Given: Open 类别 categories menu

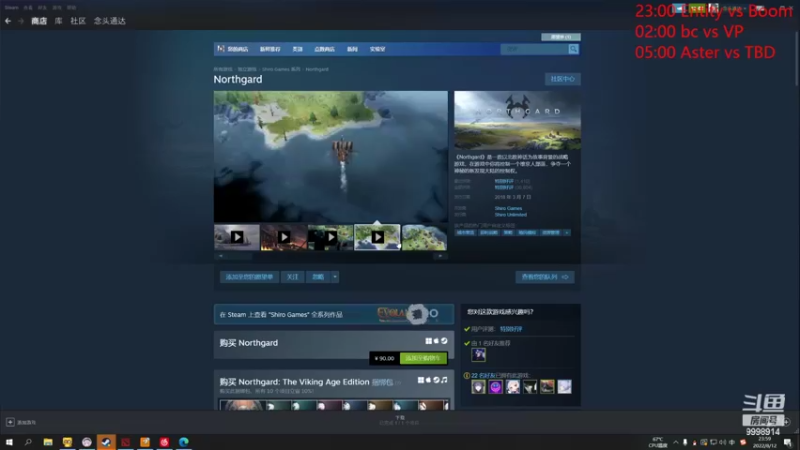Looking at the screenshot, I should tap(297, 49).
